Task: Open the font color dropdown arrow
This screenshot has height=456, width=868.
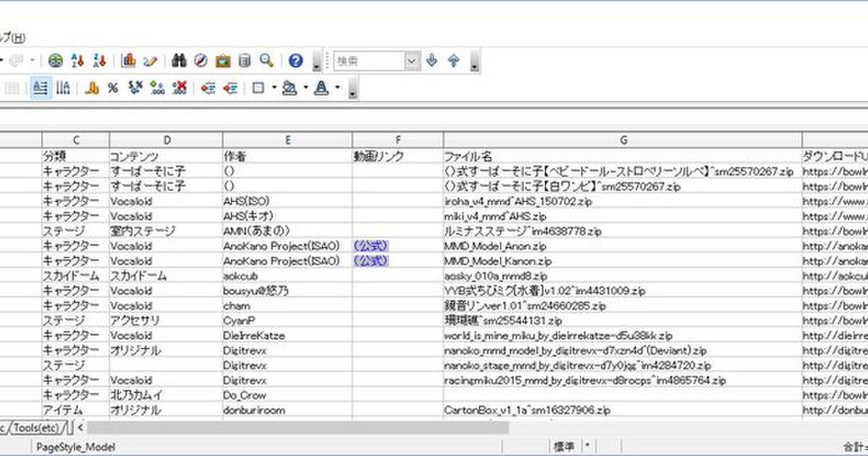Action: pyautogui.click(x=337, y=88)
